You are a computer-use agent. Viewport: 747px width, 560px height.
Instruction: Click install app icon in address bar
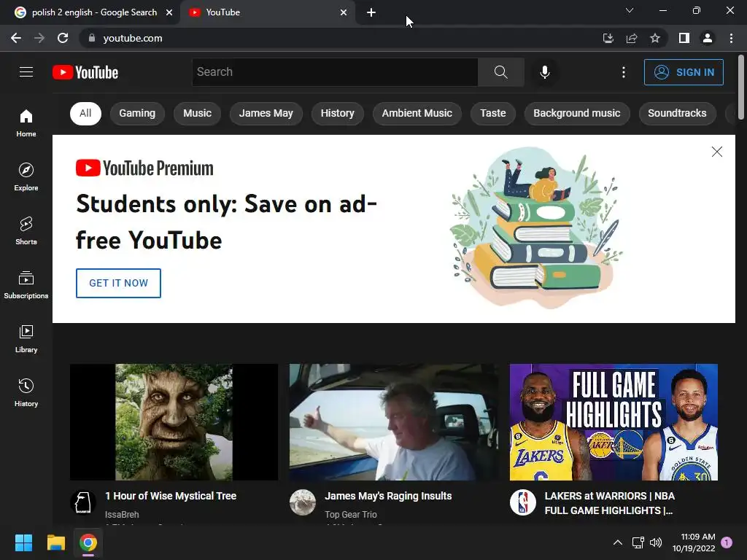click(608, 38)
